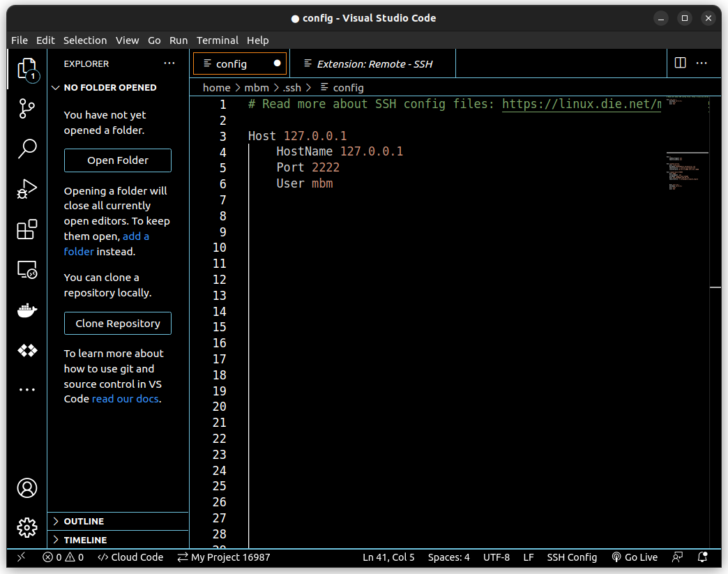Open the Search view
The width and height of the screenshot is (728, 574).
(x=26, y=149)
